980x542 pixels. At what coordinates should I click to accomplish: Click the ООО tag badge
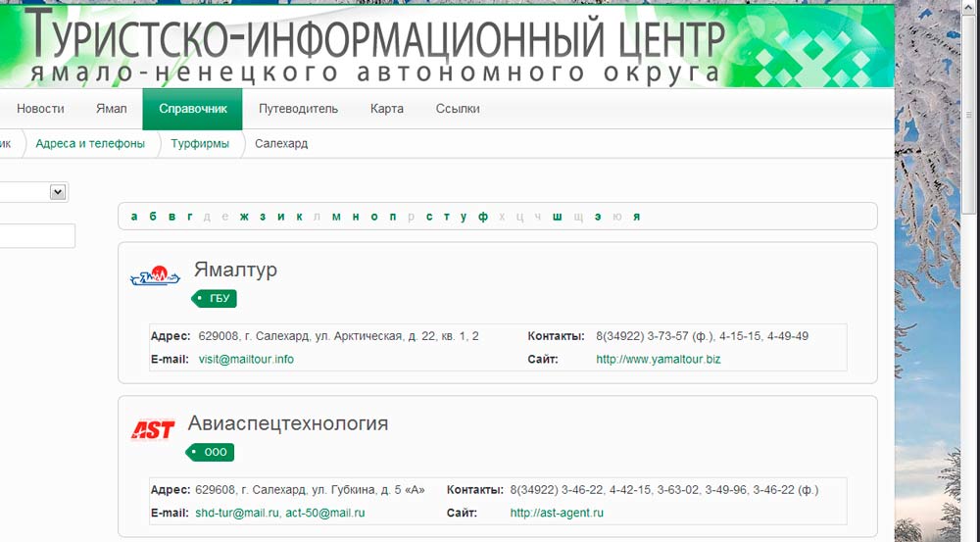[210, 452]
